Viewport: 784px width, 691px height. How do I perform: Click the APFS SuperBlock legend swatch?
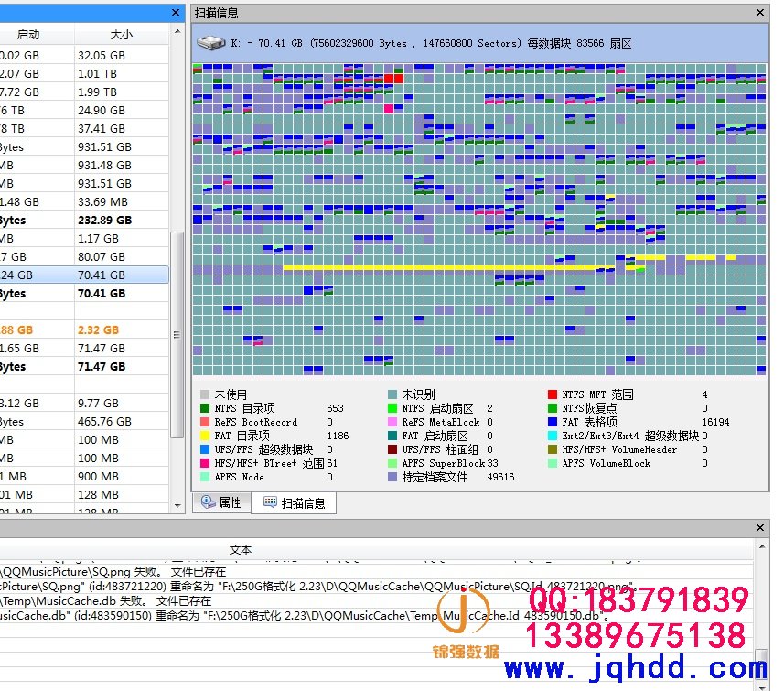click(x=392, y=463)
